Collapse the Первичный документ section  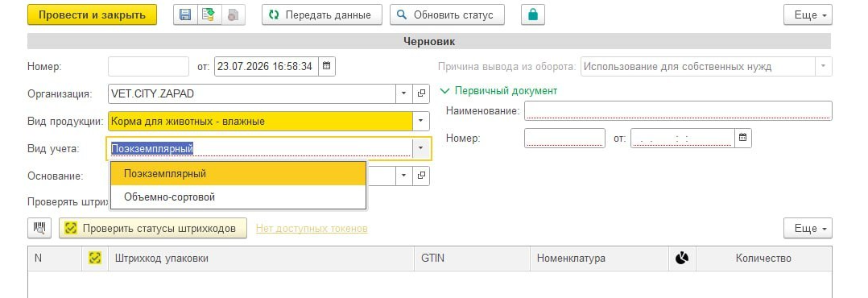pyautogui.click(x=499, y=90)
